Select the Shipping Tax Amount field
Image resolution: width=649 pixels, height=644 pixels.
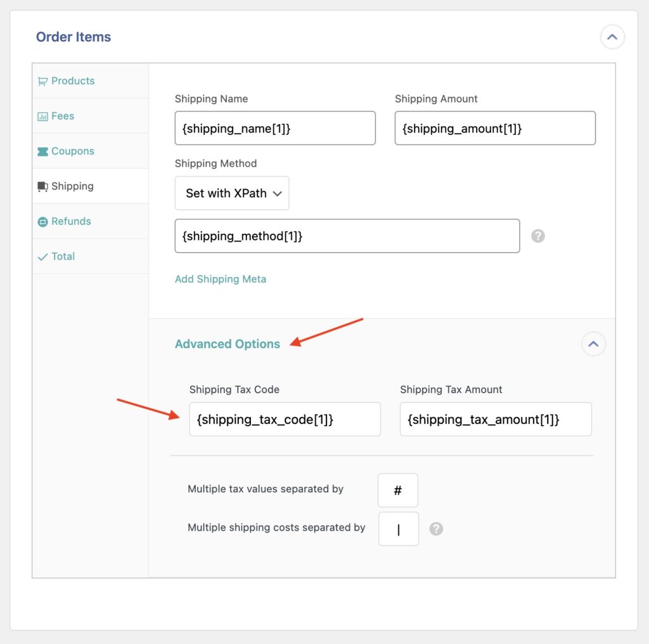click(496, 419)
